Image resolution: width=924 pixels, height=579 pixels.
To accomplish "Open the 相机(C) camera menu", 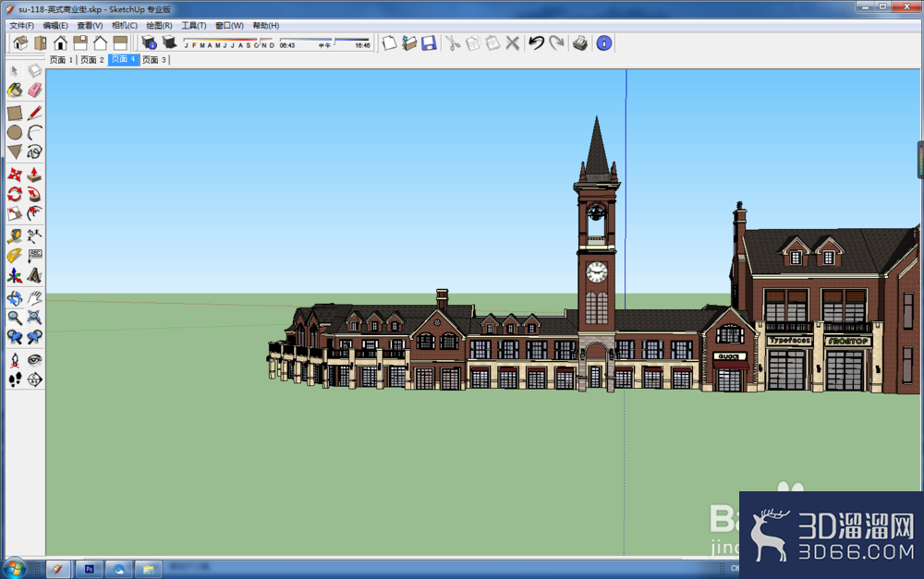I will (125, 25).
